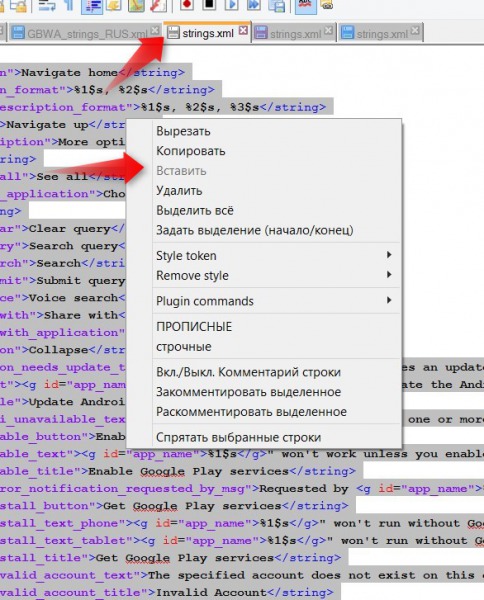Play back the recorded macro
This screenshot has width=484, height=600.
coord(231,5)
